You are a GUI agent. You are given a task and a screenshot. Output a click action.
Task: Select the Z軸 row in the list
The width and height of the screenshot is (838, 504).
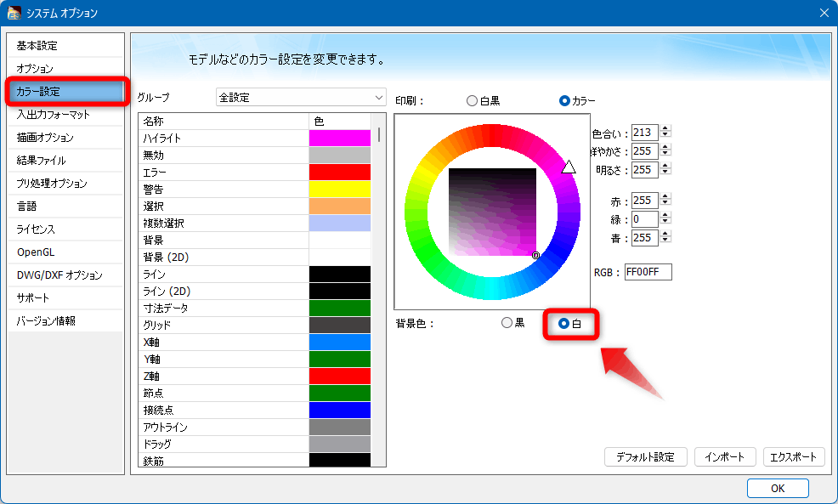(254, 376)
